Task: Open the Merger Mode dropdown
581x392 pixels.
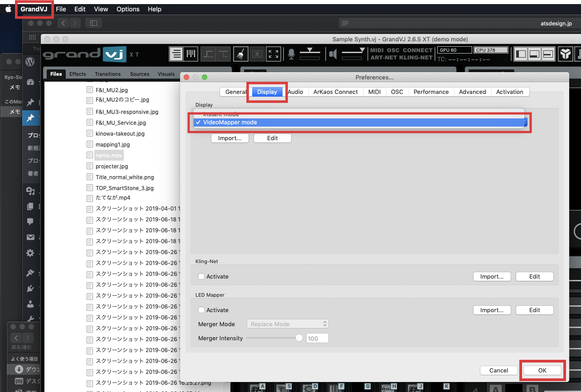Action: [288, 324]
